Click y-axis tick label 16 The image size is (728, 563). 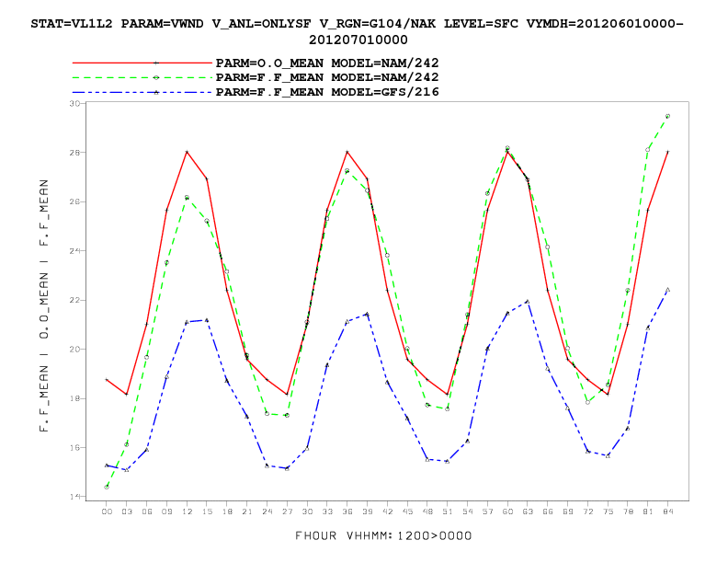pyautogui.click(x=74, y=448)
